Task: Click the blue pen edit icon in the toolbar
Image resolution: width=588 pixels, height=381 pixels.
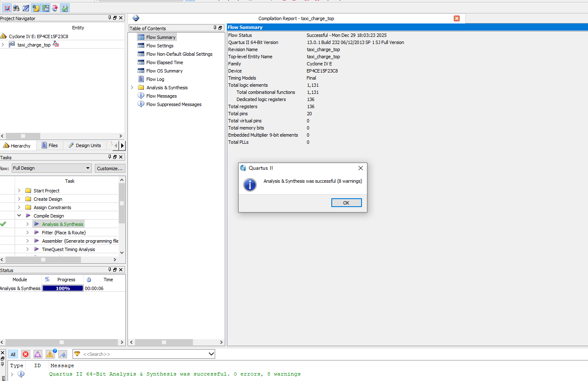Action: coord(26,8)
